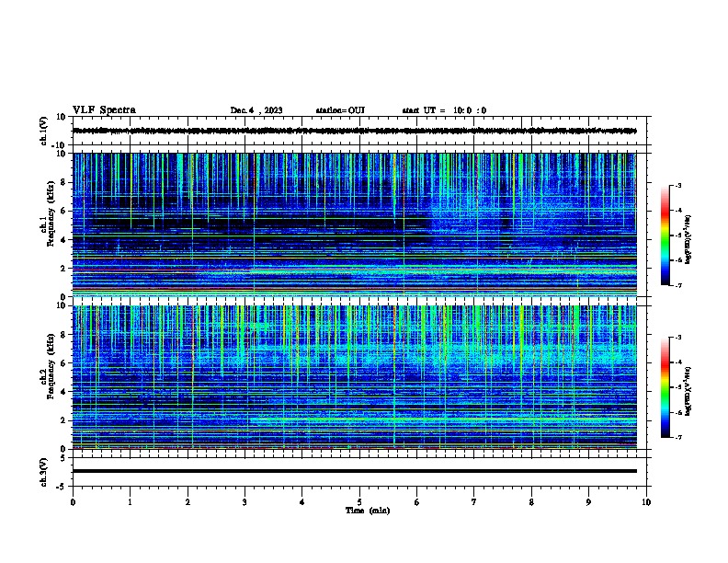Click the ch.1 "Frequency (kHz)" axis label
Image resolution: width=728 pixels, height=563 pixels.
click(51, 213)
